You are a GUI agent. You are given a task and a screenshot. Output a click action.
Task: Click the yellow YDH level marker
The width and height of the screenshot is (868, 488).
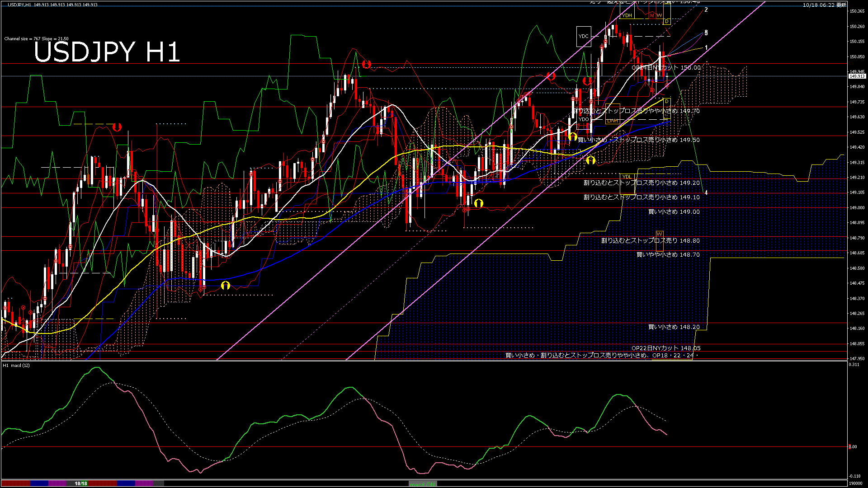[627, 15]
